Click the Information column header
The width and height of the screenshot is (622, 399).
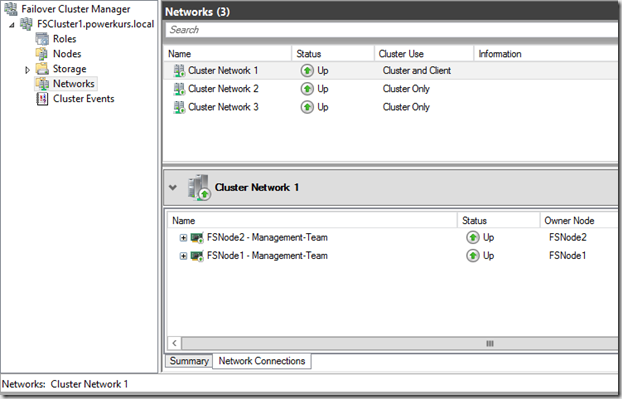pyautogui.click(x=546, y=54)
